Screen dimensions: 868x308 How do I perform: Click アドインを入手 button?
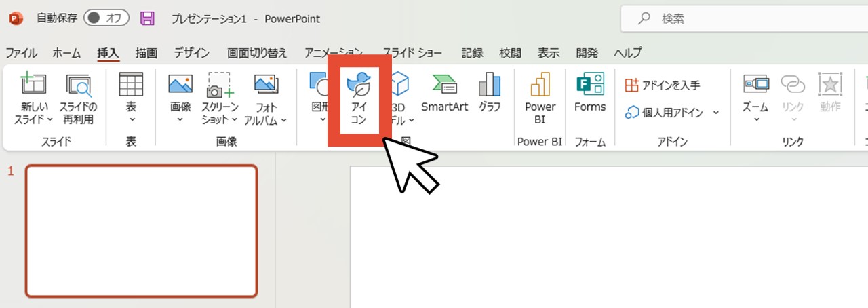pos(662,85)
